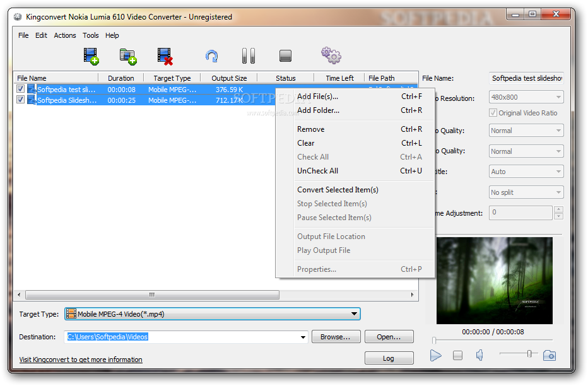
Task: Open the Auto dropdown
Action: (x=526, y=172)
